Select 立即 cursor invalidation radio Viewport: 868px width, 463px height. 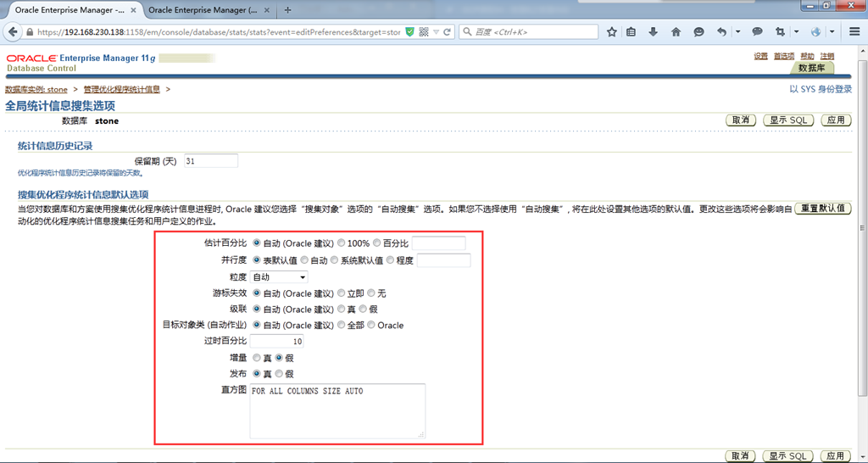click(x=342, y=293)
